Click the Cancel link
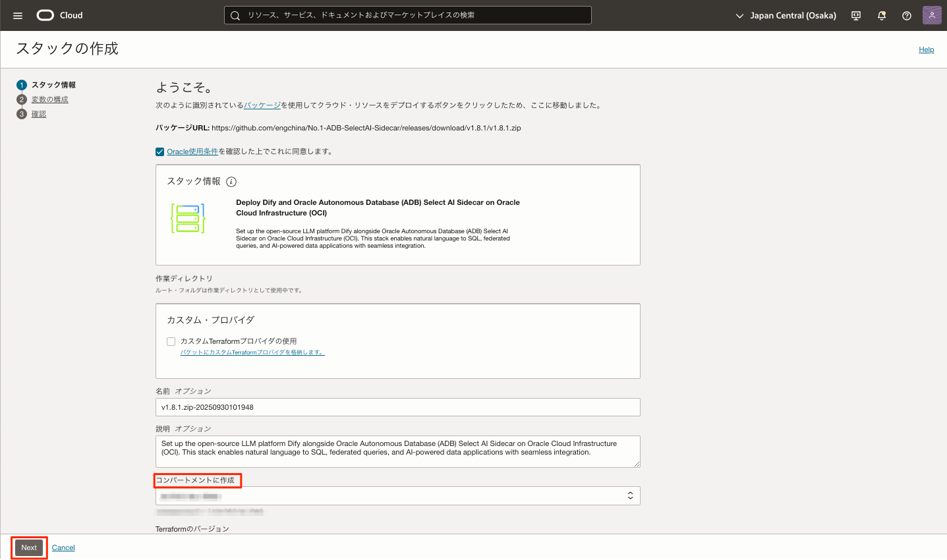The width and height of the screenshot is (947, 560). click(63, 547)
